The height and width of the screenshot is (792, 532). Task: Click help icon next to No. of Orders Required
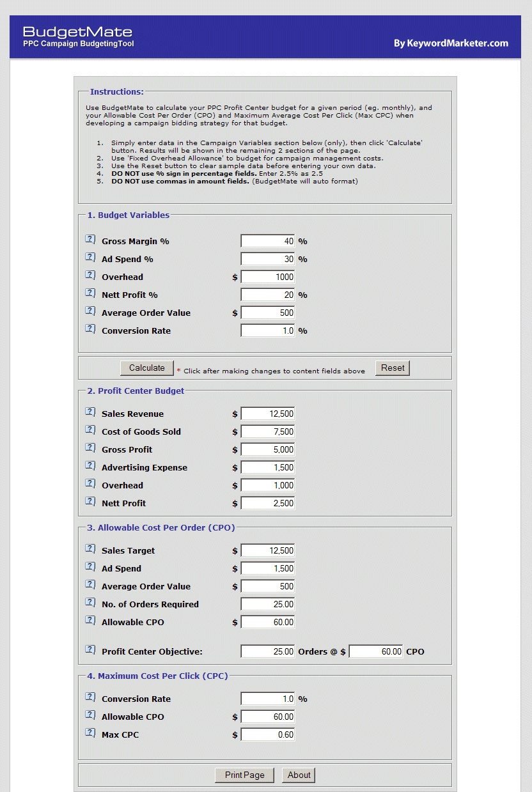[x=90, y=603]
